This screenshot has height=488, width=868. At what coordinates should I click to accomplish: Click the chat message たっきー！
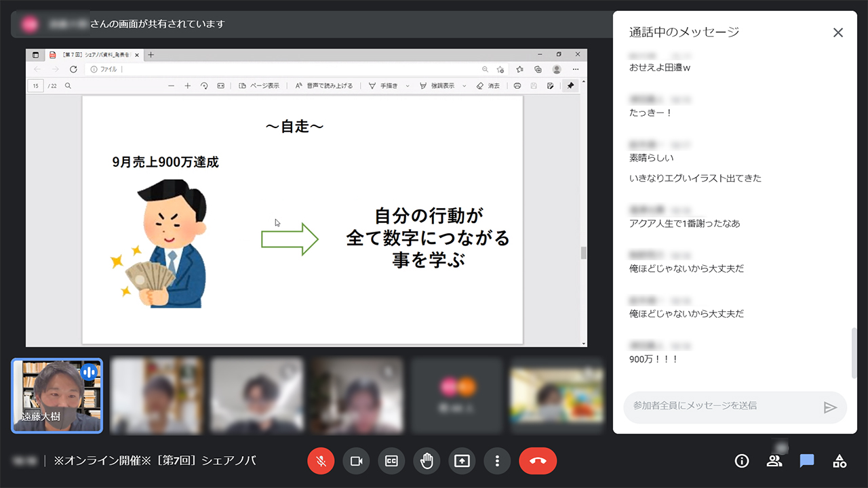(x=650, y=113)
